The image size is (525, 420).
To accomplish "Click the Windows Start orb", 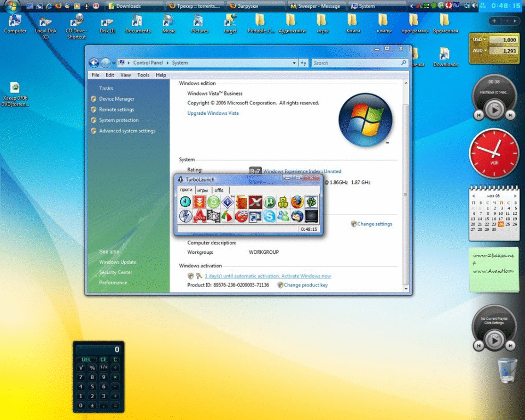I will click(12, 7).
